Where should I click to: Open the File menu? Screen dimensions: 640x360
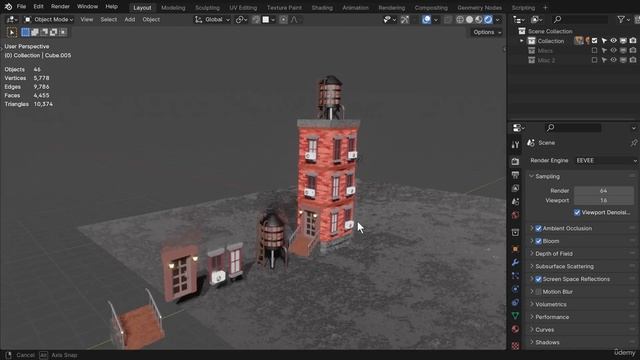21,7
